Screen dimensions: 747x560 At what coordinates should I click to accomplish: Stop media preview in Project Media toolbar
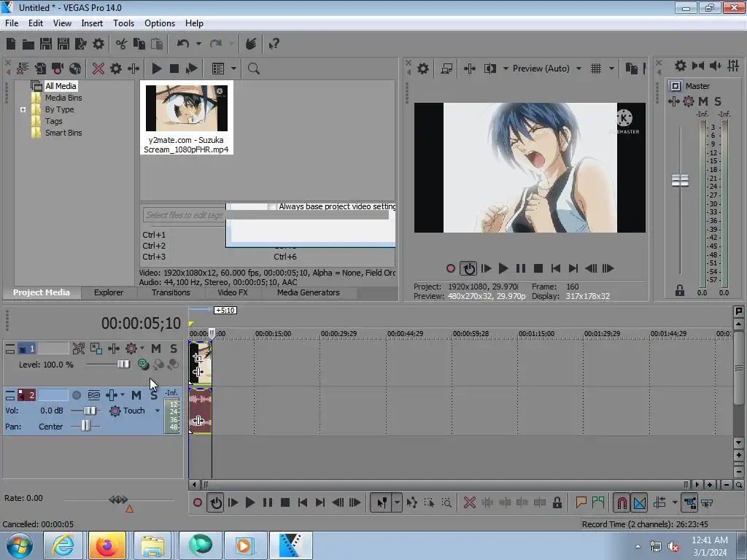click(x=174, y=69)
